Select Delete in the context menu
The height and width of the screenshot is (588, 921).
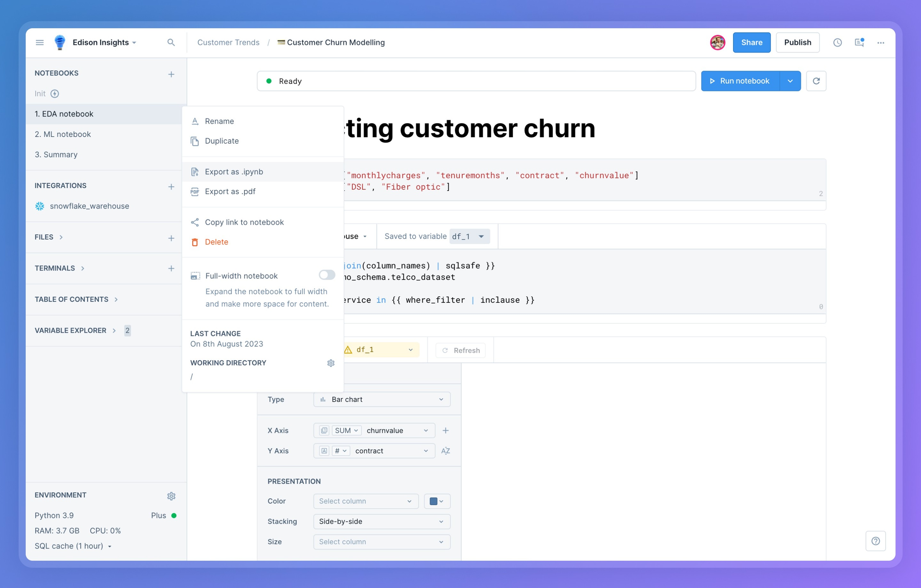click(216, 242)
